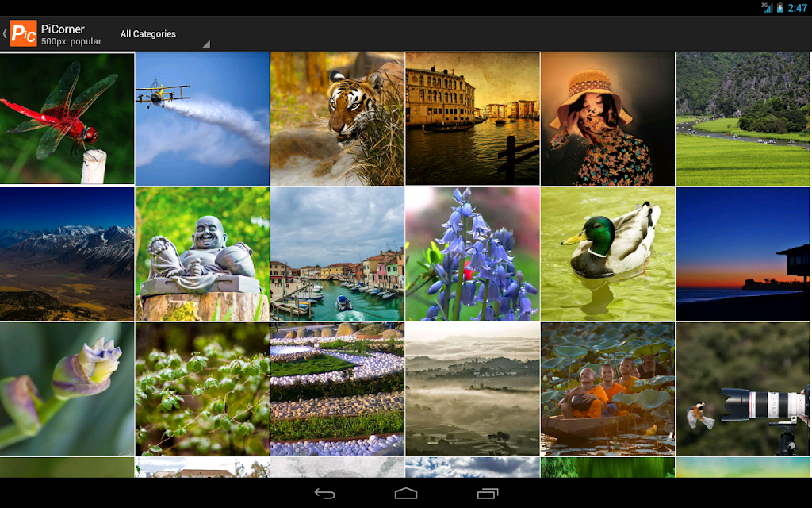812x508 pixels.
Task: Select the mallard duck photo
Action: [607, 254]
